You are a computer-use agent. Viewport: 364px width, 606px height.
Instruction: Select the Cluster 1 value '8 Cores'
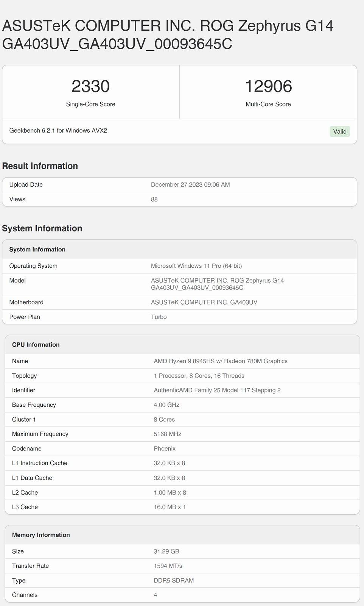tap(164, 420)
